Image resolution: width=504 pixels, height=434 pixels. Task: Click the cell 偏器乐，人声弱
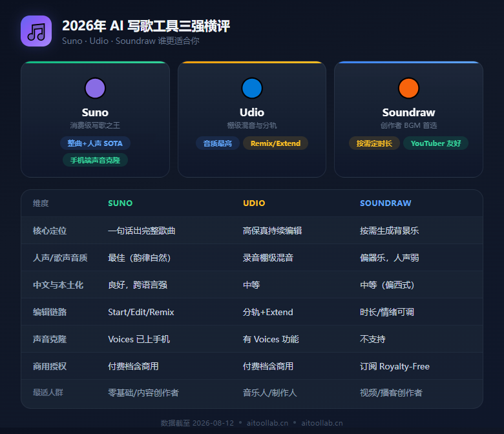(x=389, y=258)
